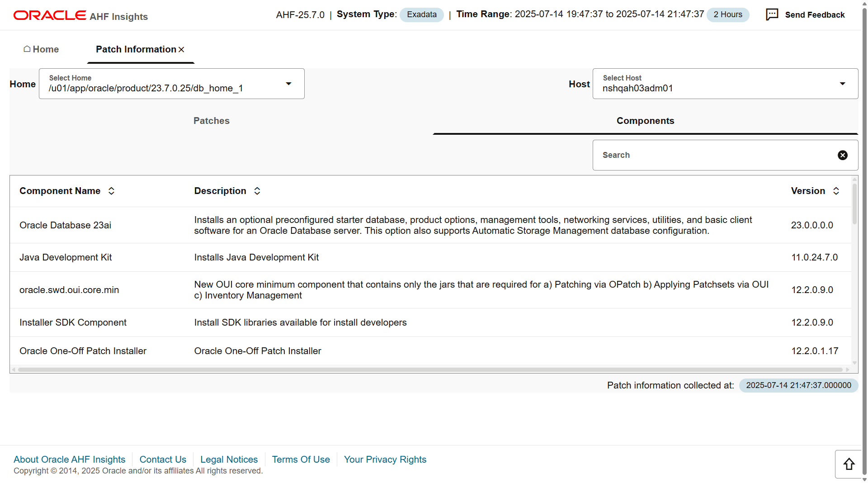Click the Version column header
868x483 pixels.
point(808,191)
